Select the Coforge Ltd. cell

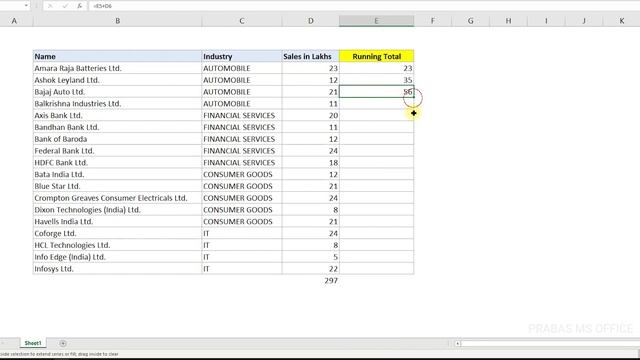(x=117, y=233)
